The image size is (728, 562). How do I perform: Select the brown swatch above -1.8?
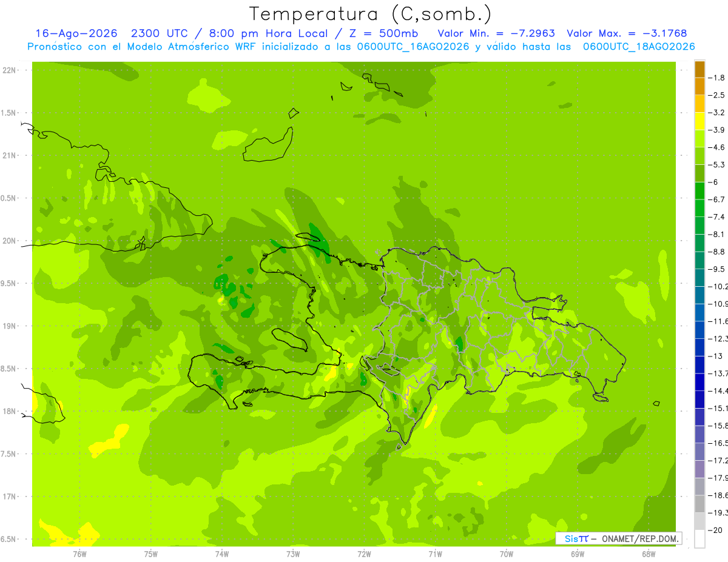click(699, 69)
